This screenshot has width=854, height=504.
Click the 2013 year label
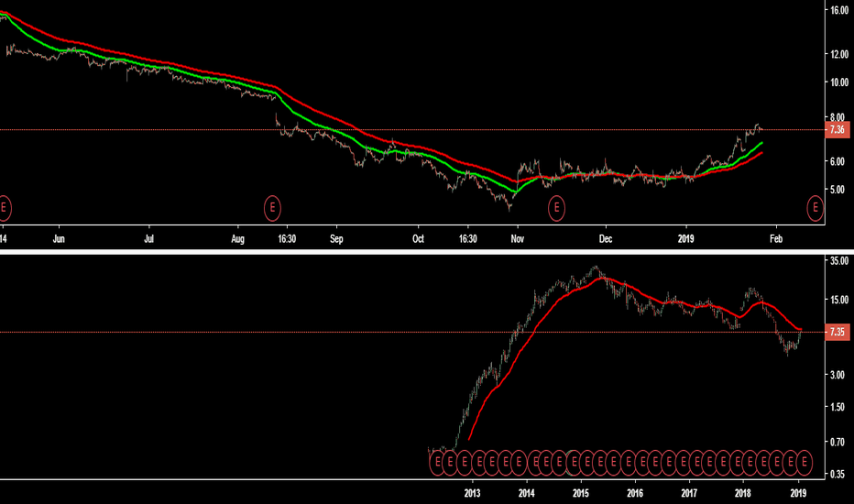[x=472, y=493]
